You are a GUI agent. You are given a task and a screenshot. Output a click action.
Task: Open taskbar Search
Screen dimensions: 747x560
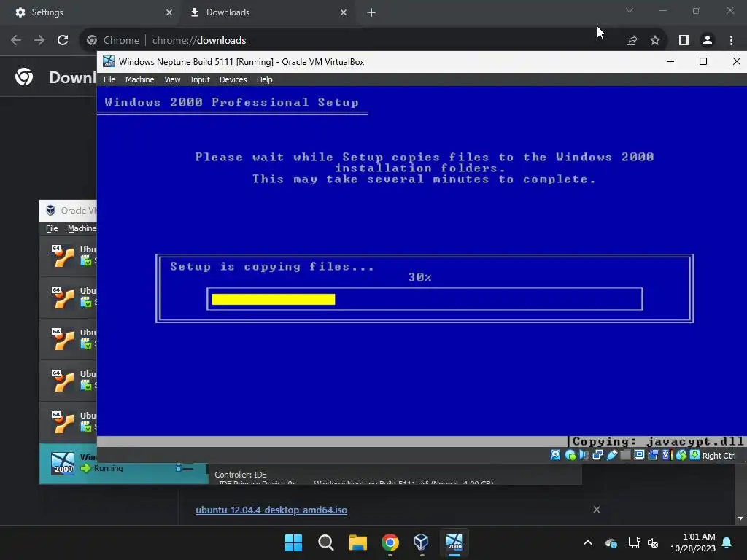[x=326, y=542]
